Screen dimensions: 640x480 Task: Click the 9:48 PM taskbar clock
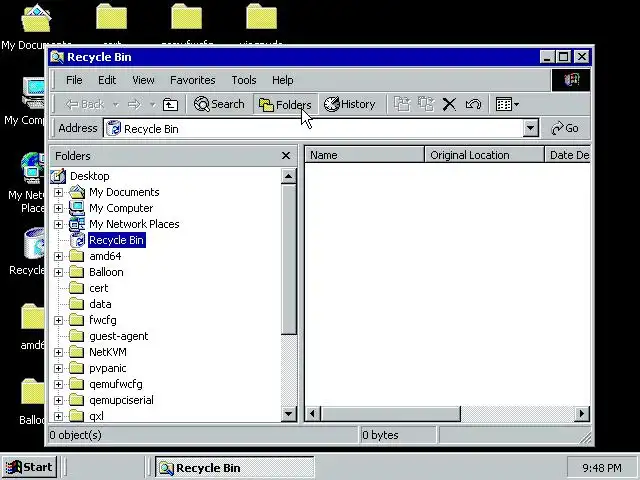tap(602, 468)
